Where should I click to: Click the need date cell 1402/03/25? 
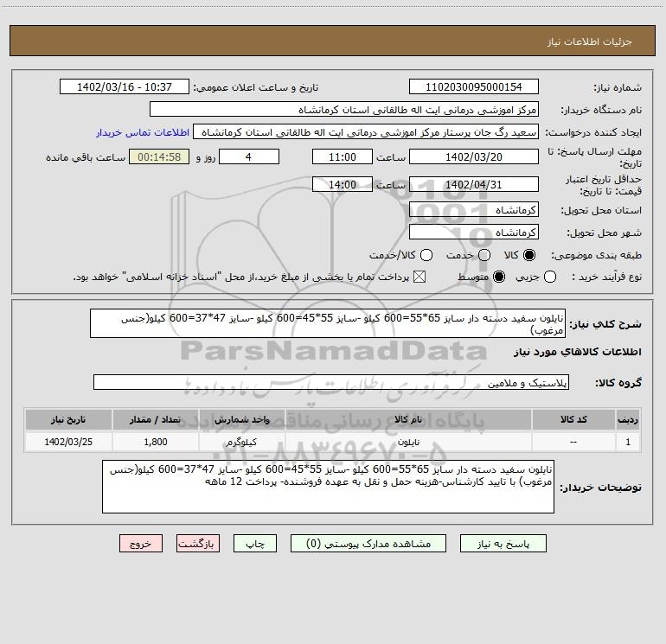point(68,442)
